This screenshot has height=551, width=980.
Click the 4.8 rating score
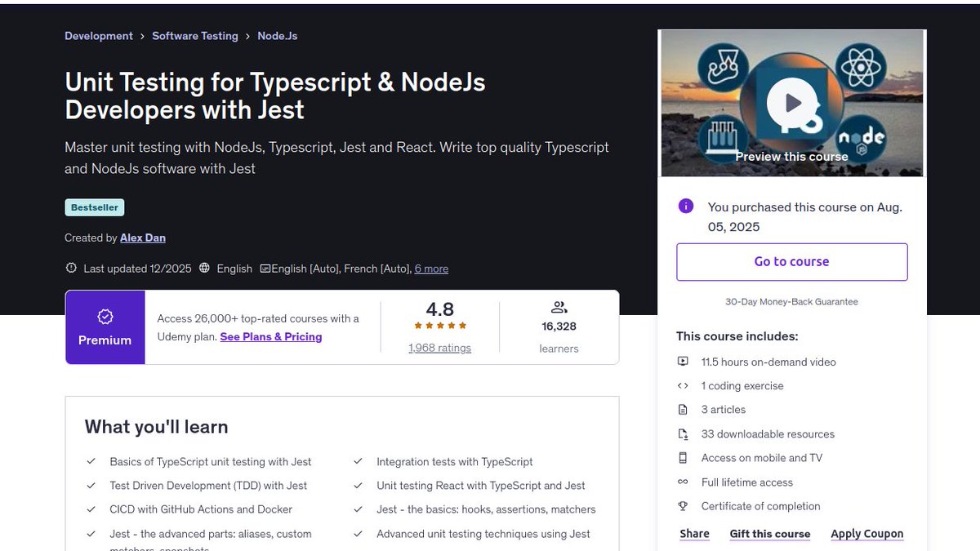440,309
